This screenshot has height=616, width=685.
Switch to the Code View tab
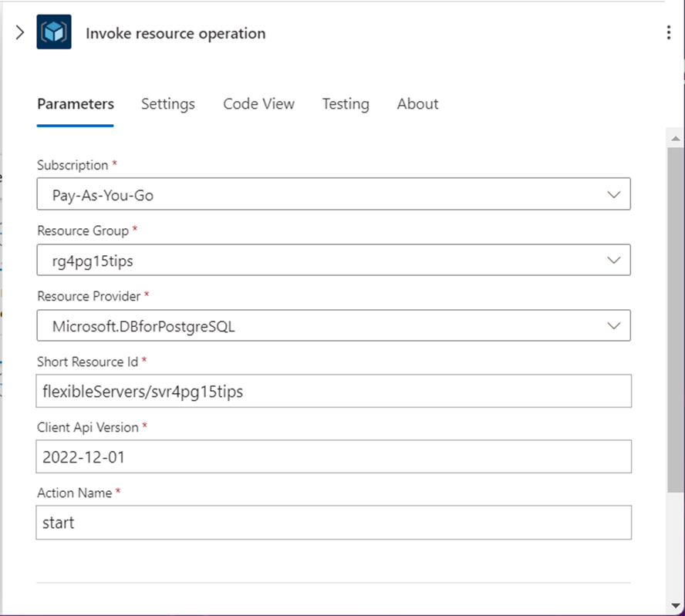[258, 104]
